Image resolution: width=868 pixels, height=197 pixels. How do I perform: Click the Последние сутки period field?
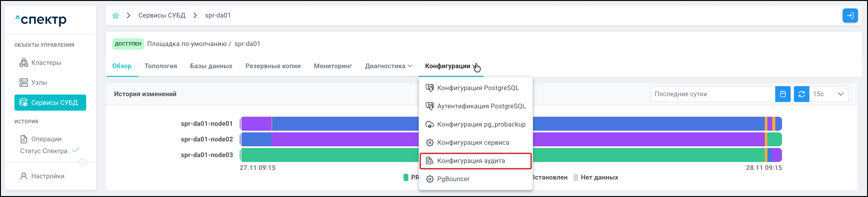712,94
